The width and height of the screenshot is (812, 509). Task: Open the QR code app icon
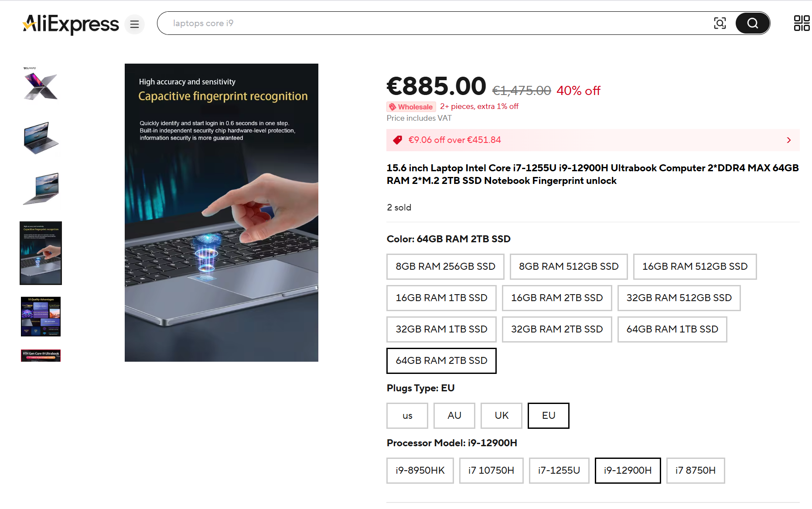[802, 23]
